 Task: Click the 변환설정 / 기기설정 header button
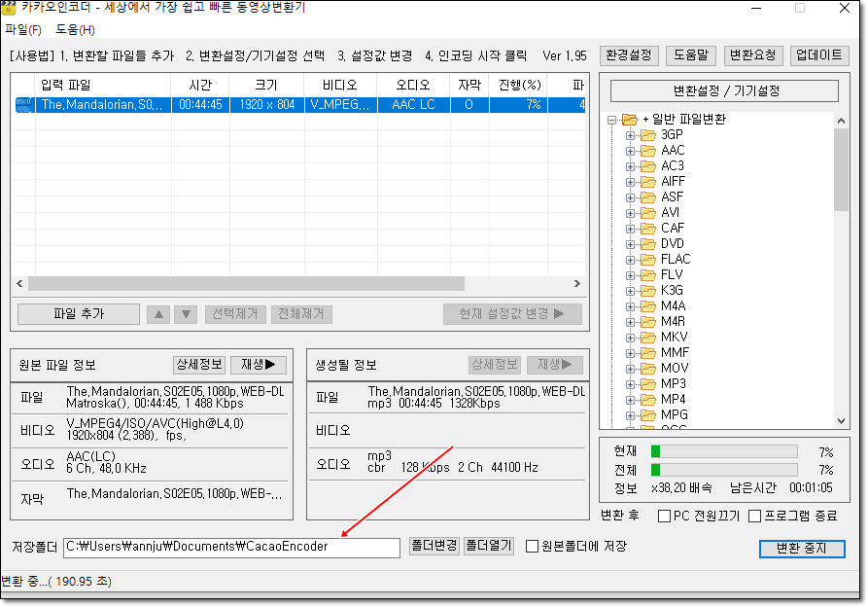(724, 90)
